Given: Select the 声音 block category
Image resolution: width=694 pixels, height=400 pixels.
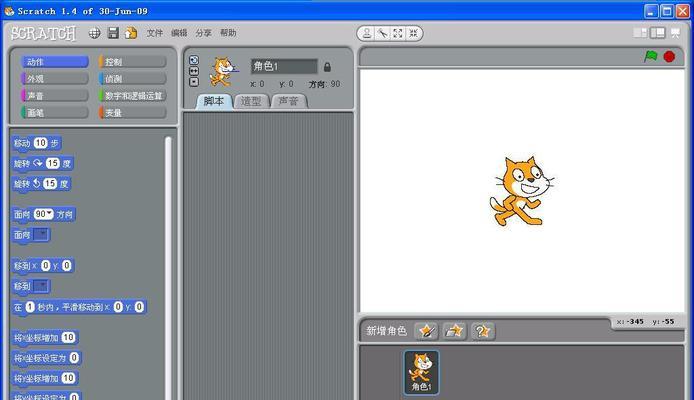Looking at the screenshot, I should click(x=55, y=96).
